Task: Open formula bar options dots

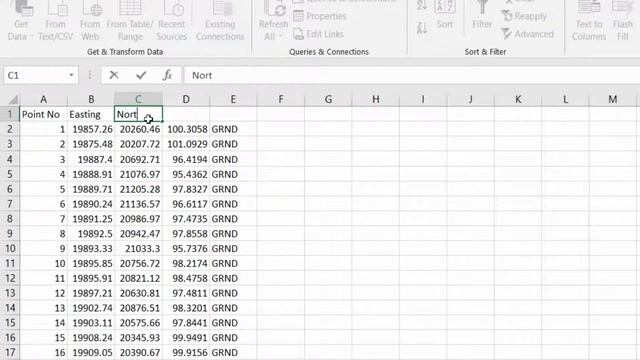Action: pyautogui.click(x=90, y=75)
